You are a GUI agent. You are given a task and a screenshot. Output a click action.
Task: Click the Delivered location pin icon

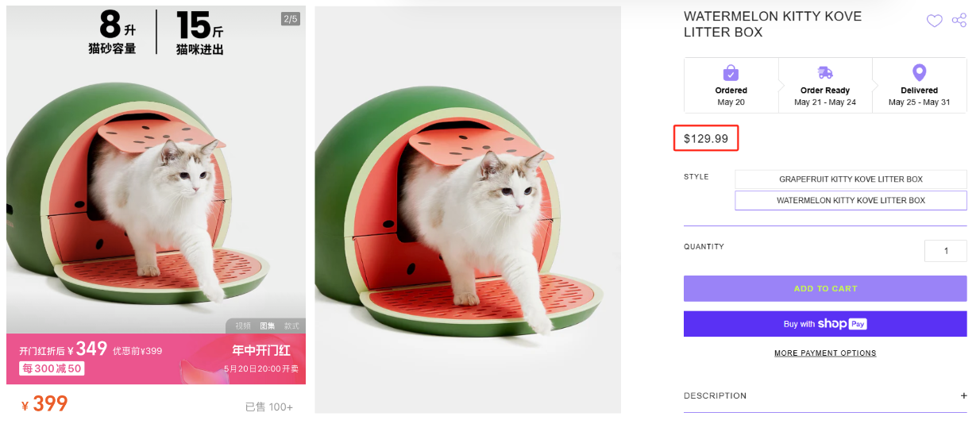(919, 73)
